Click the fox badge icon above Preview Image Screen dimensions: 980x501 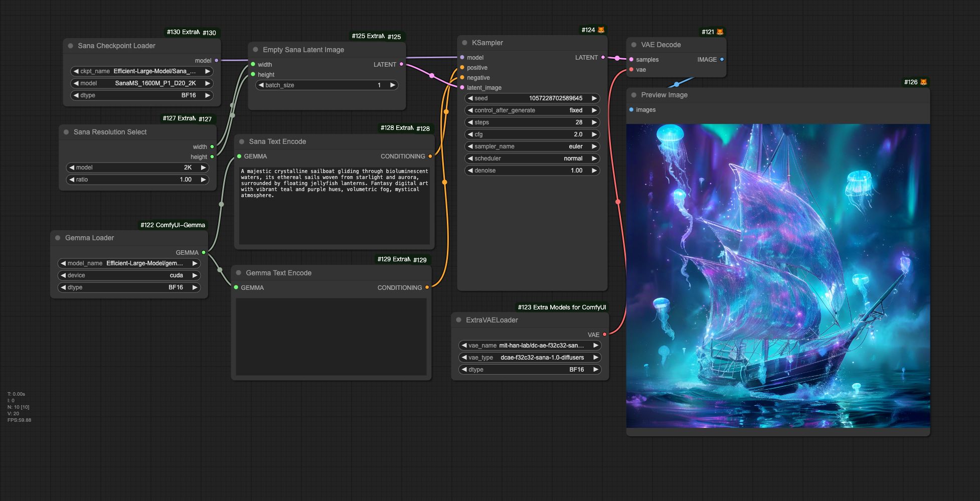(x=923, y=82)
